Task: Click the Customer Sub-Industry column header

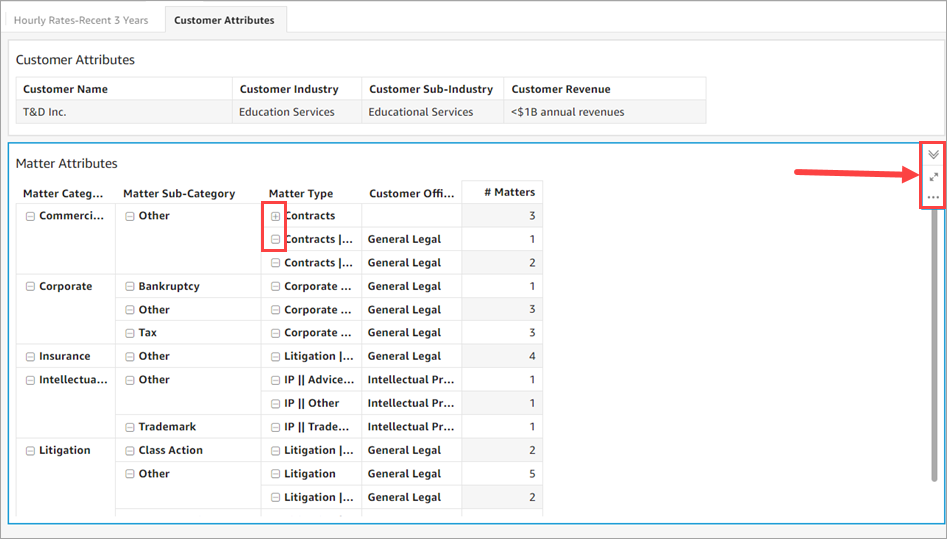Action: pos(432,89)
